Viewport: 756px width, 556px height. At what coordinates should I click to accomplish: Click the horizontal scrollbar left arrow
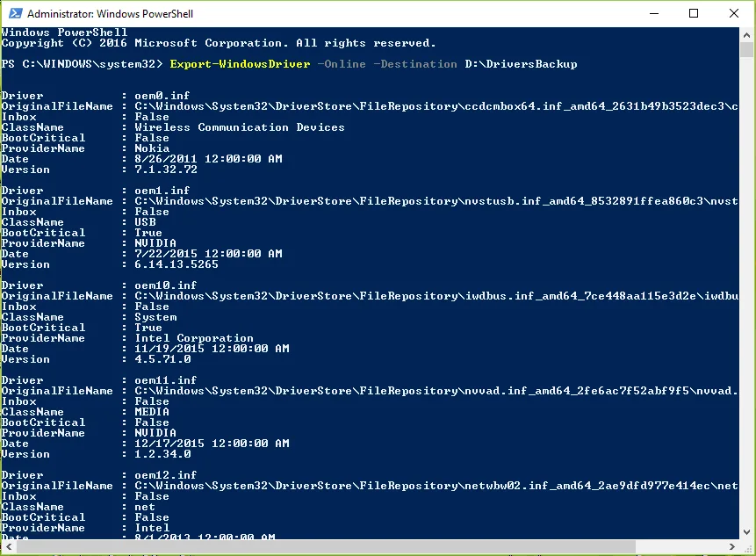click(x=9, y=547)
